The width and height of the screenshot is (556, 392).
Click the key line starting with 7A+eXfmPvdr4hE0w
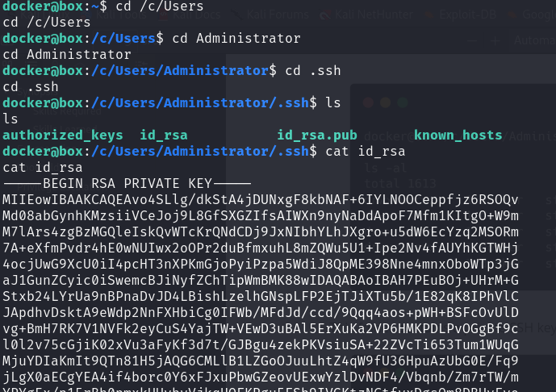coord(261,248)
